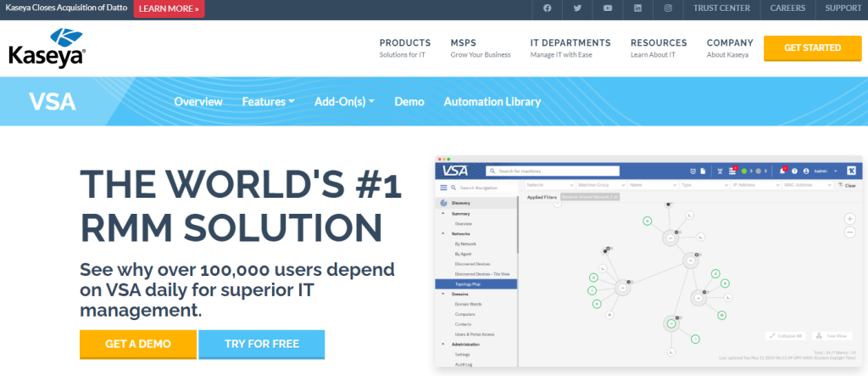
Task: Click the Search for machines field
Action: click(553, 171)
